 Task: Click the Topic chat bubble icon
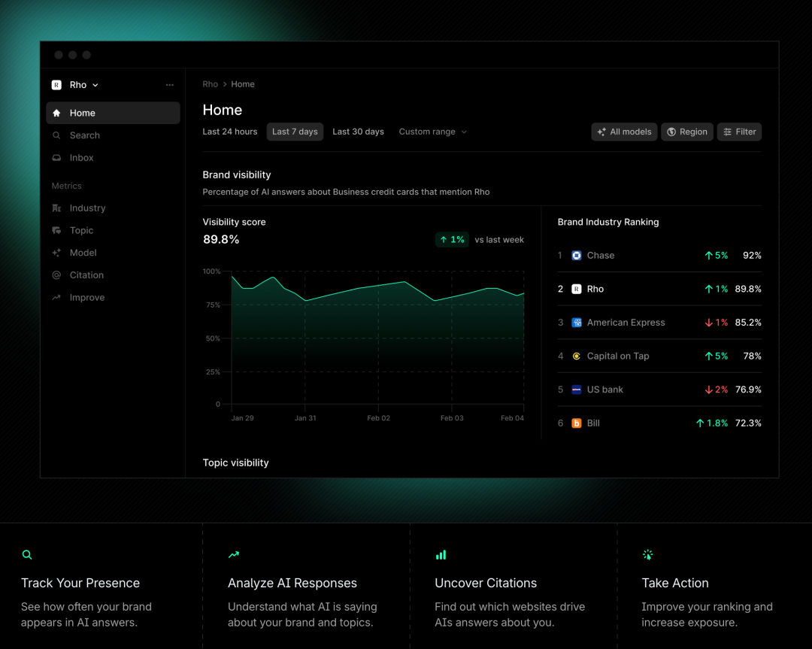click(56, 230)
